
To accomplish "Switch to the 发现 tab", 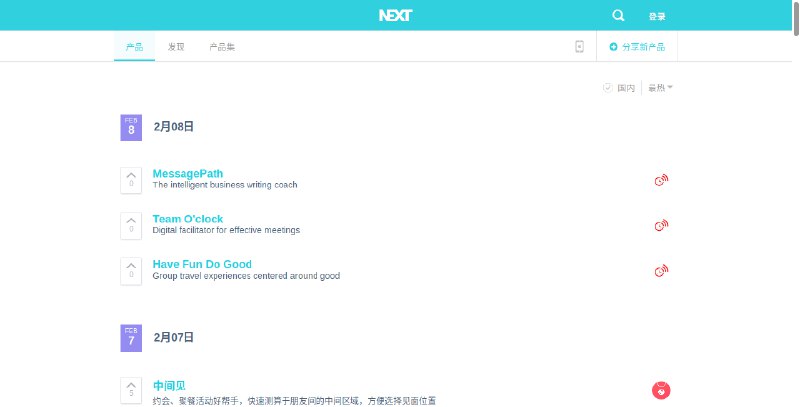I will [x=176, y=47].
